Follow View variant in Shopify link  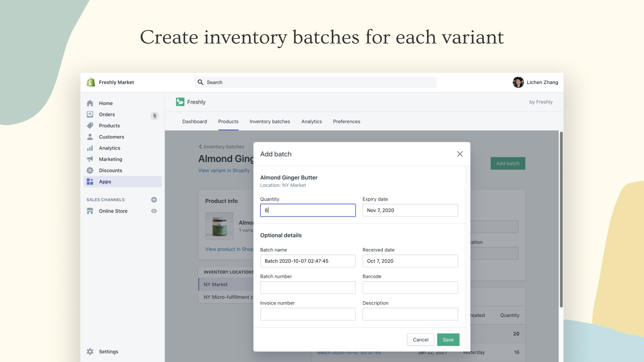point(224,171)
